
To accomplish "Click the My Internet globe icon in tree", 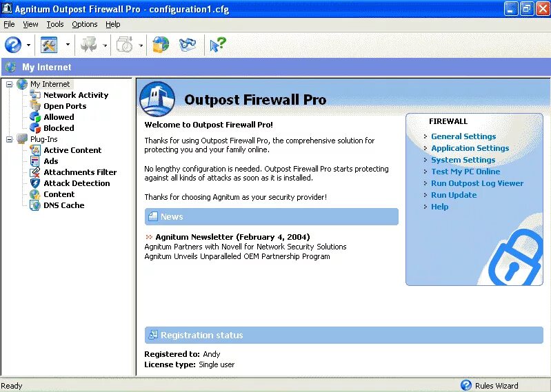I will tap(22, 84).
